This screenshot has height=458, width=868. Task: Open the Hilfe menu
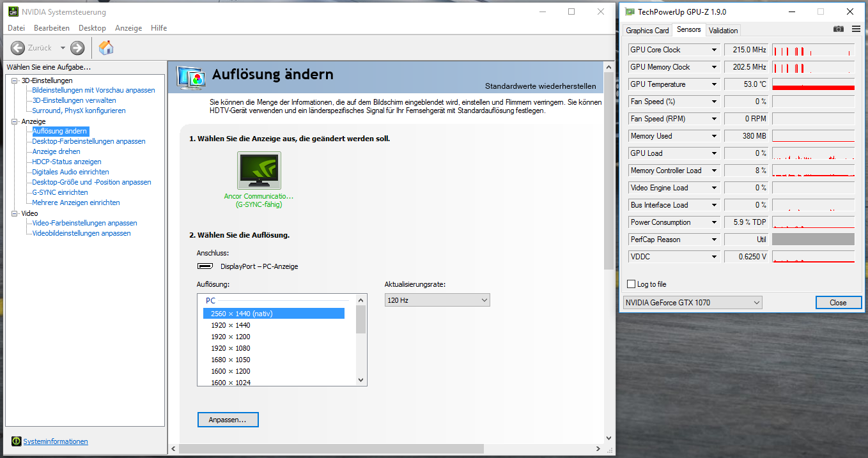[159, 28]
